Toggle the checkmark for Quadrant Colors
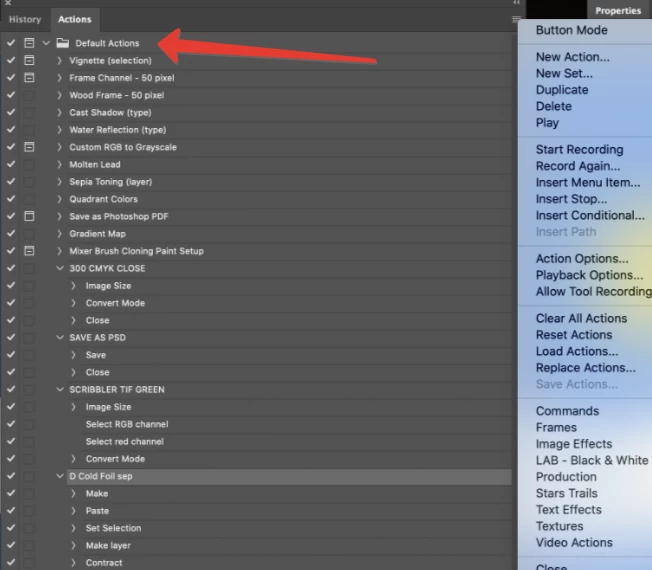This screenshot has height=570, width=652. [x=11, y=199]
